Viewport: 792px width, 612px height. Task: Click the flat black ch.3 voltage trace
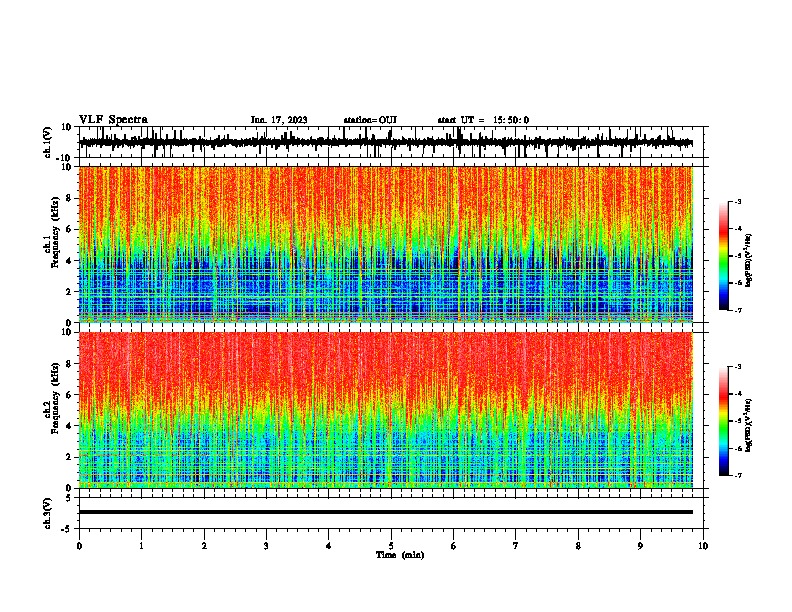click(x=386, y=512)
